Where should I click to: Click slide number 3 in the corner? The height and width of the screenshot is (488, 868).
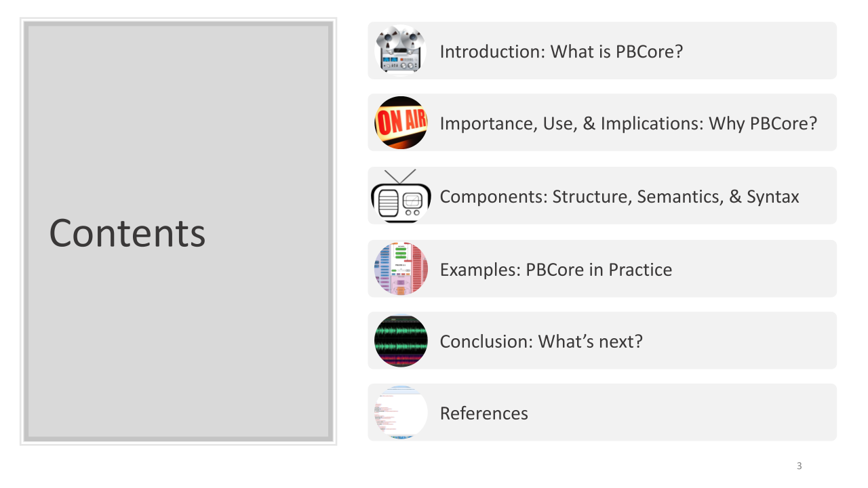point(799,466)
